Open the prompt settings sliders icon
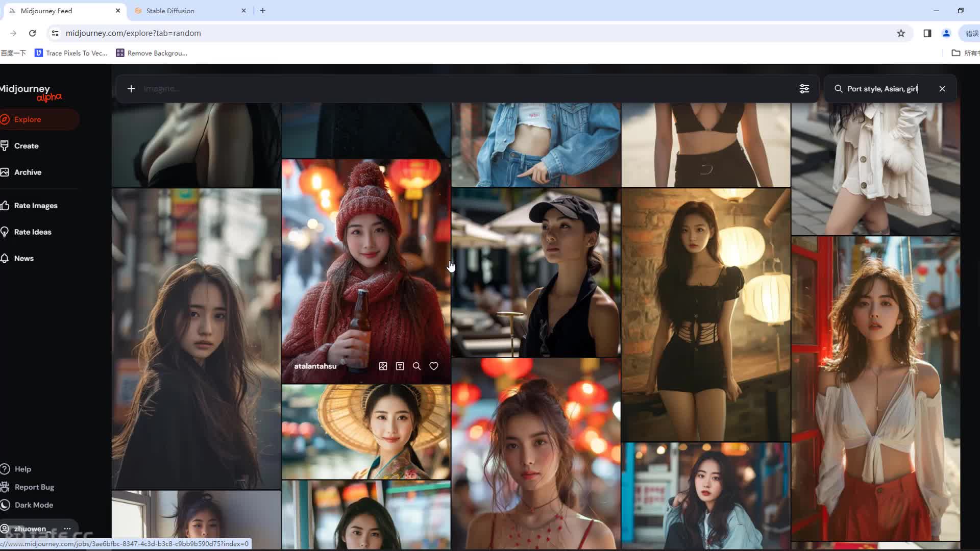 coord(804,89)
